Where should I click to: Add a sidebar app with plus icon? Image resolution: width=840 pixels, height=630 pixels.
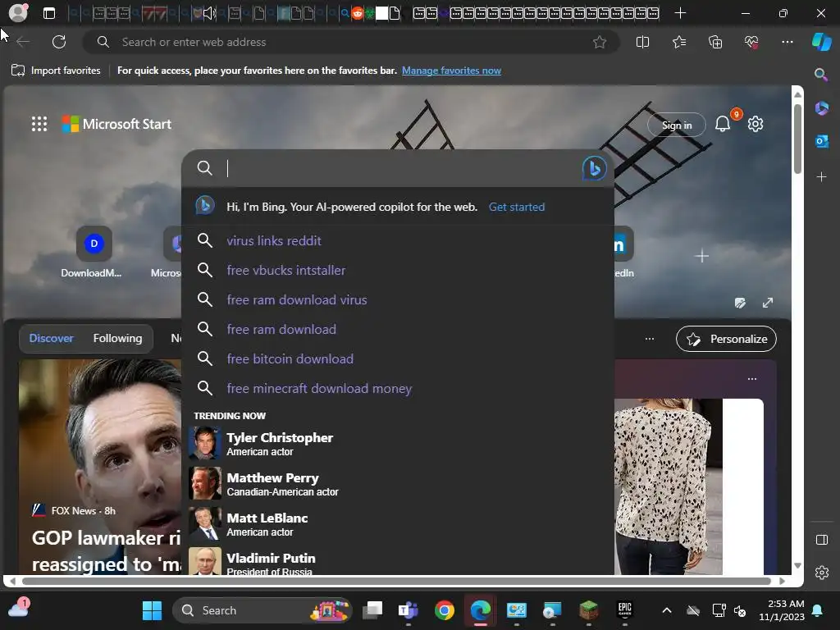821,177
